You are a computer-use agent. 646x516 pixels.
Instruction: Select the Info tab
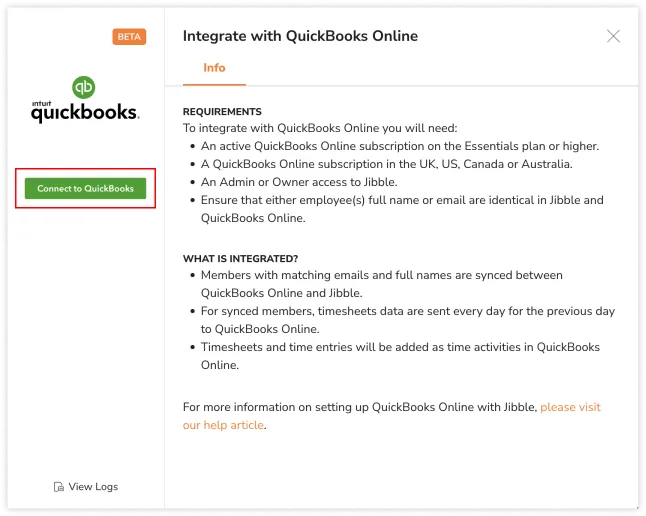pyautogui.click(x=214, y=68)
